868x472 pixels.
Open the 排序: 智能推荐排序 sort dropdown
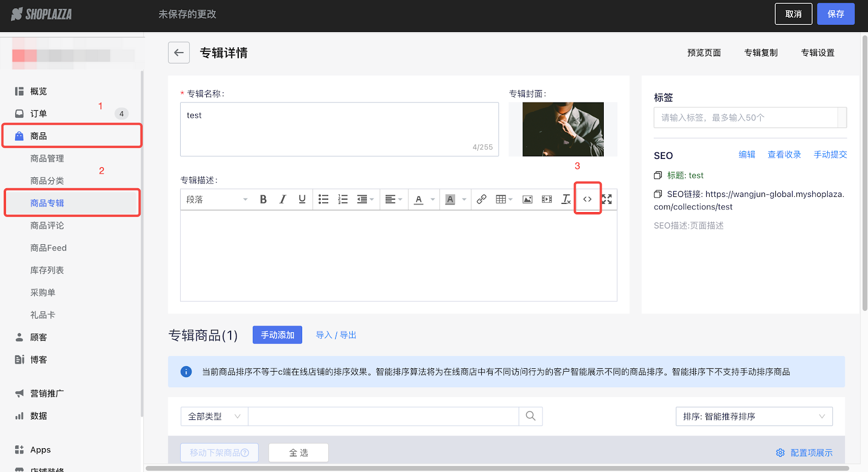click(754, 416)
